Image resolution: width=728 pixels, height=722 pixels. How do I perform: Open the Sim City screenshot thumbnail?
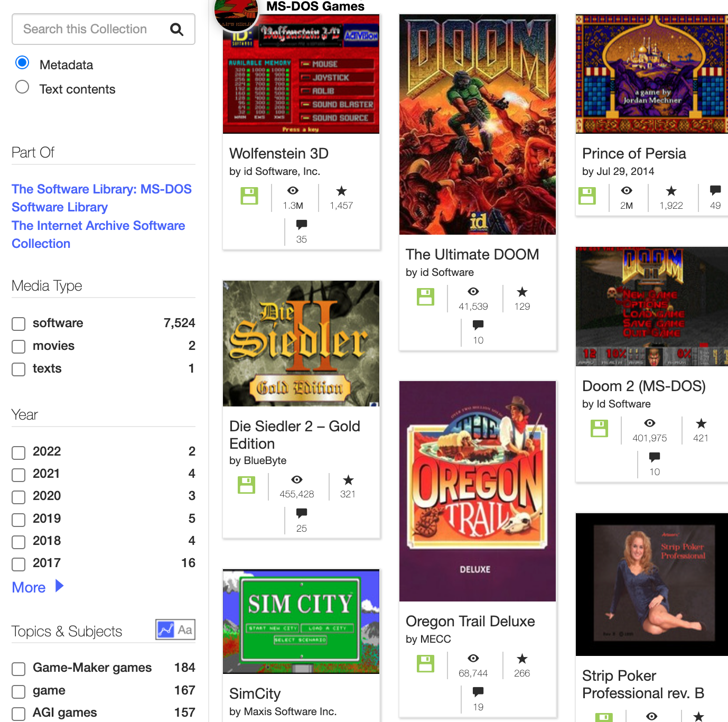click(x=301, y=621)
